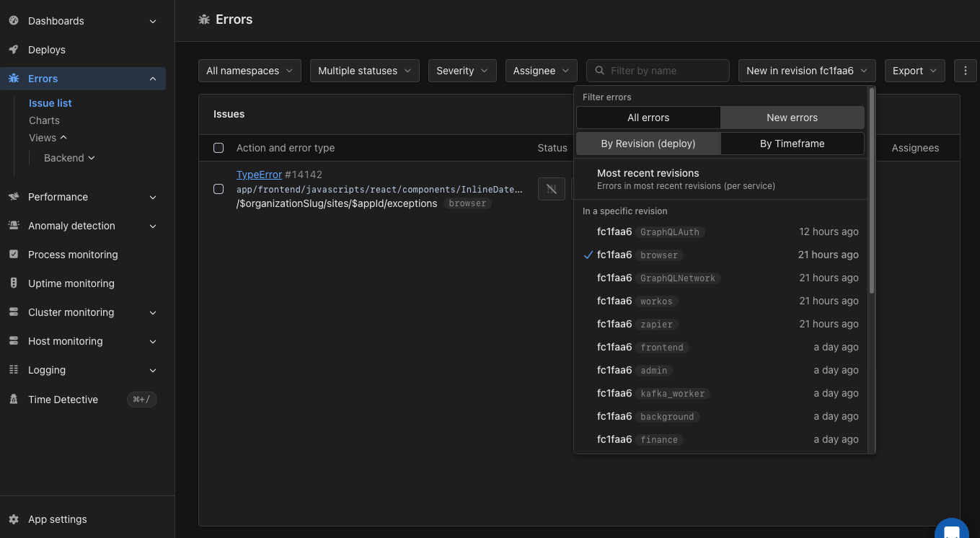Viewport: 980px width, 538px height.
Task: Collapse the Views section
Action: (48, 138)
